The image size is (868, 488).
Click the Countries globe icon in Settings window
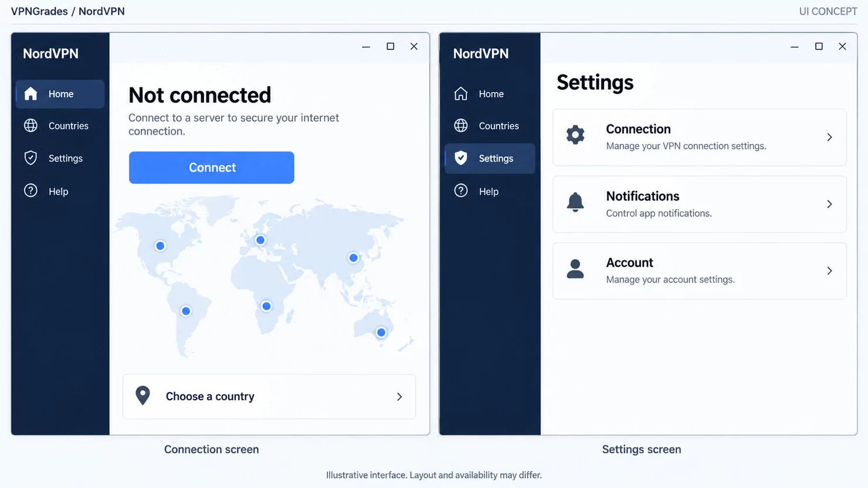coord(461,126)
